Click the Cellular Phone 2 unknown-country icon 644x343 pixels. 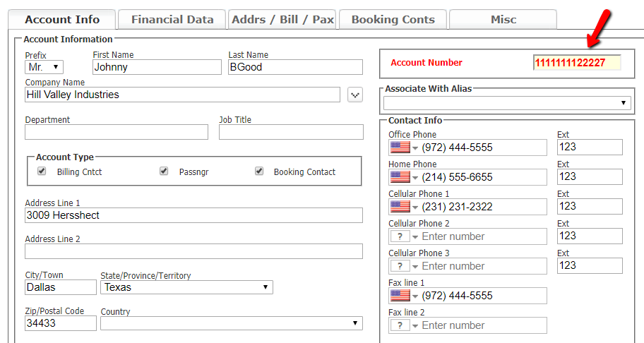400,236
